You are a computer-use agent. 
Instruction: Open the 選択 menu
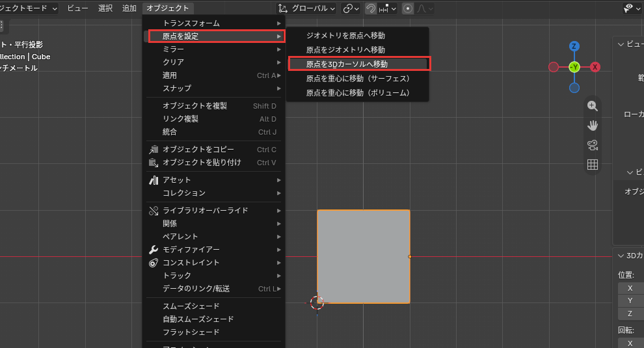(x=105, y=8)
